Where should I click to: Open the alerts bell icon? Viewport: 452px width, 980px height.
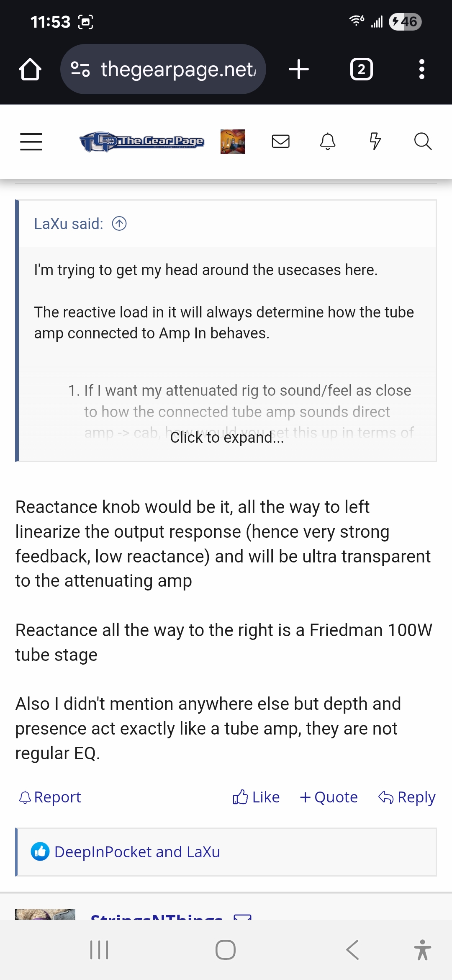click(328, 142)
